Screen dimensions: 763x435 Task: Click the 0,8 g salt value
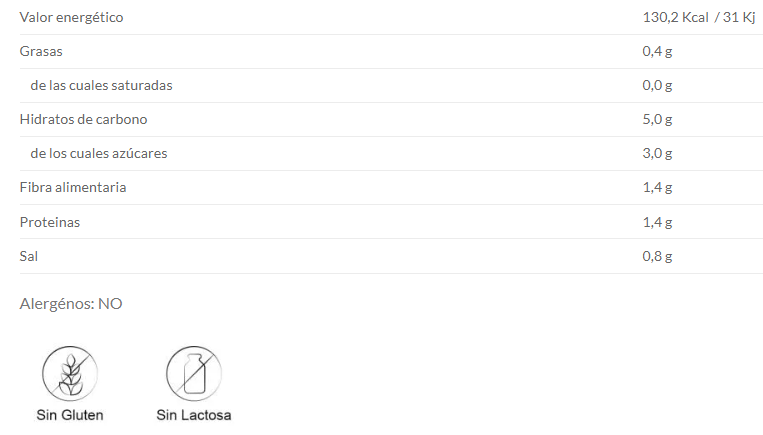(x=657, y=256)
